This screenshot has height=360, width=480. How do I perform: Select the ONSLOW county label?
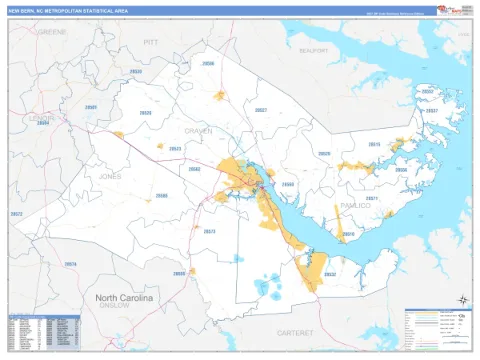tap(114, 305)
